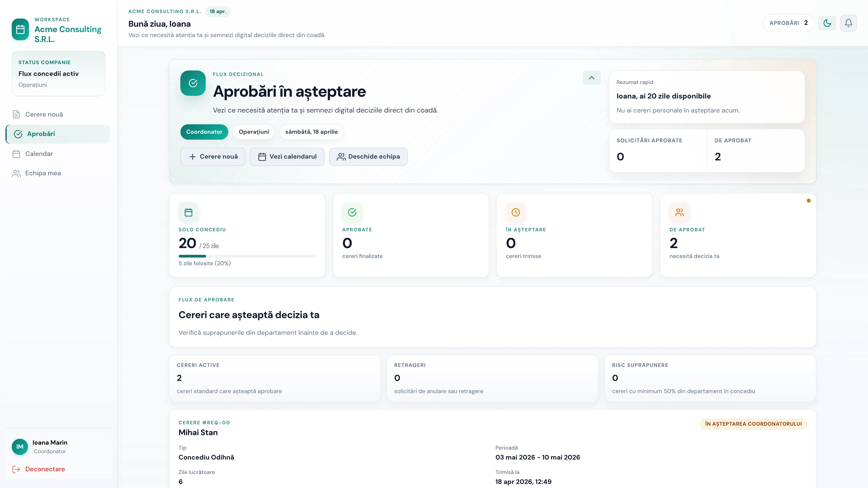Open notifications with the bell icon

[x=849, y=23]
